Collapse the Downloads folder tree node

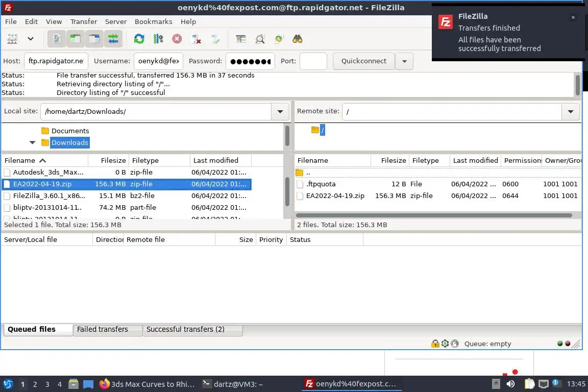32,142
